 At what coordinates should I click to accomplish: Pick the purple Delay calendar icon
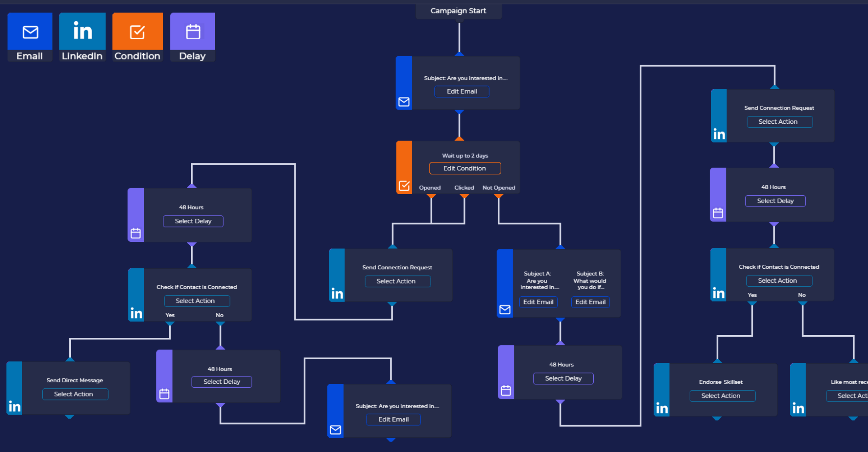pos(193,32)
